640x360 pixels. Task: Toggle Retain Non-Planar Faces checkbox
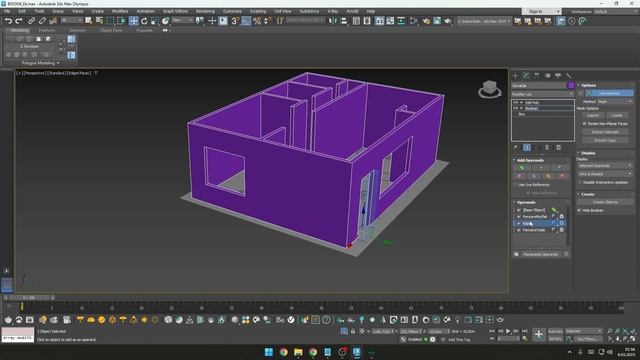point(584,123)
